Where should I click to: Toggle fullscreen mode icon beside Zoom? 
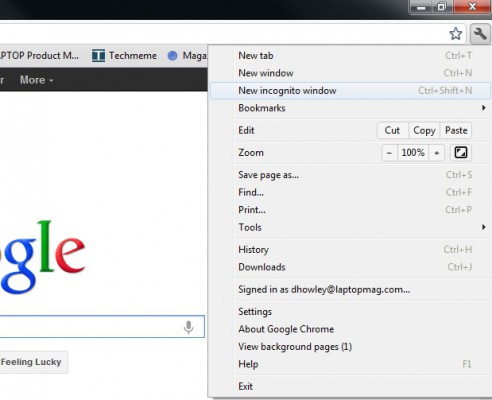coord(461,153)
